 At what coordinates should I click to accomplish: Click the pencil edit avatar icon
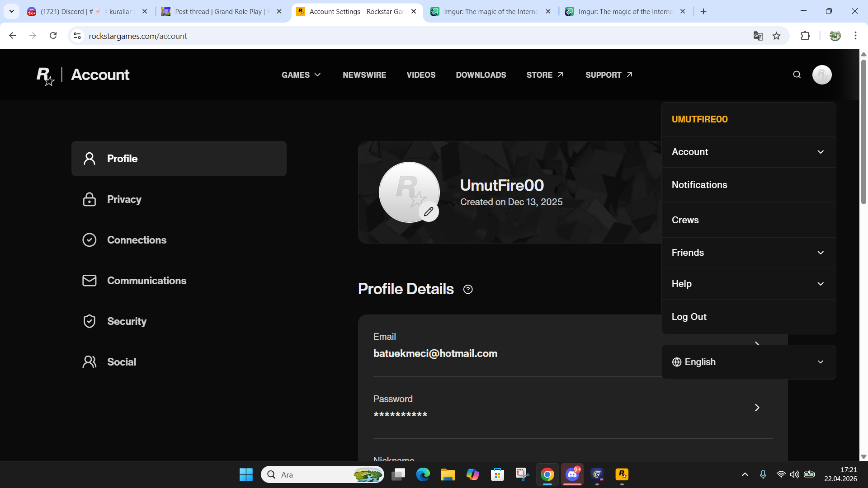pos(429,211)
